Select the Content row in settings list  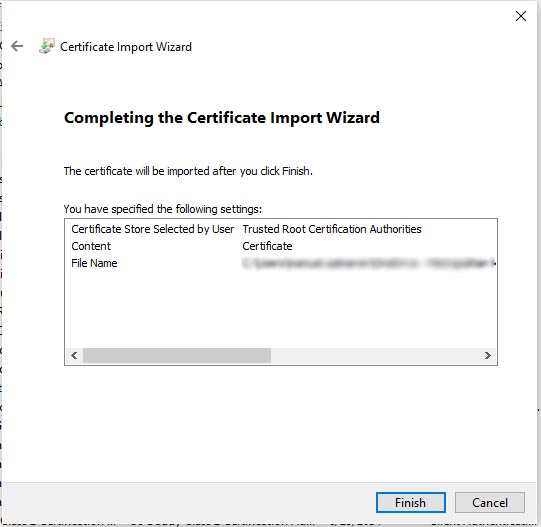point(281,246)
